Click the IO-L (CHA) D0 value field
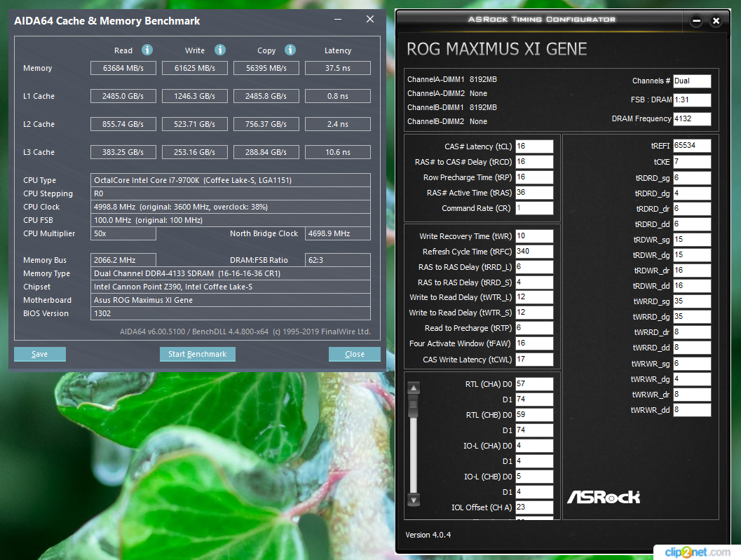 coord(534,446)
